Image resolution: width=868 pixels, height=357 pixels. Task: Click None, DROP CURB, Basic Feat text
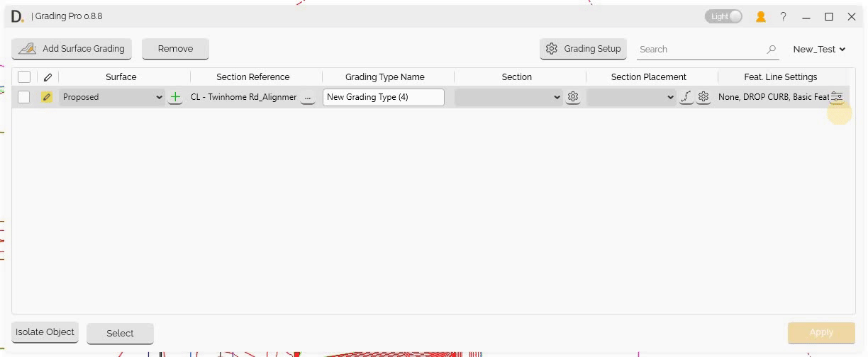click(x=774, y=97)
